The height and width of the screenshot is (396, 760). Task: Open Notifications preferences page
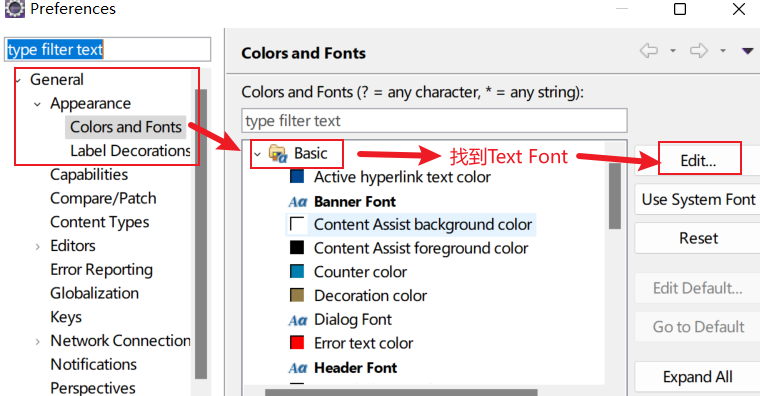click(94, 364)
